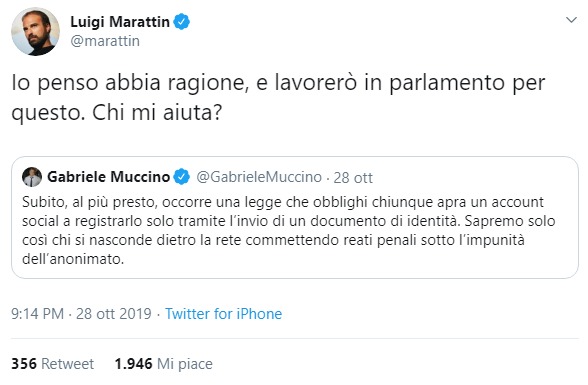View the 356 Retweet list
The height and width of the screenshot is (385, 588).
click(52, 364)
